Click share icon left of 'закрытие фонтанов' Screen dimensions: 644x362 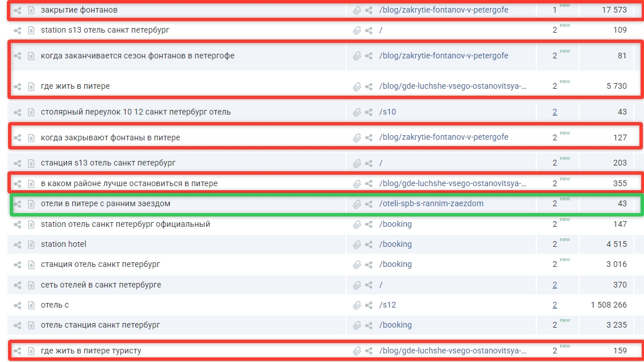pyautogui.click(x=18, y=10)
